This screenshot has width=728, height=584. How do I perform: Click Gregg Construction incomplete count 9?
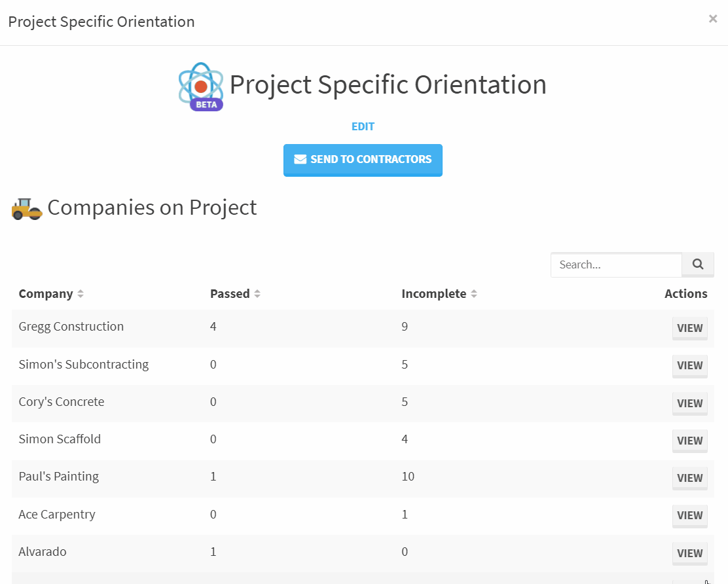405,327
